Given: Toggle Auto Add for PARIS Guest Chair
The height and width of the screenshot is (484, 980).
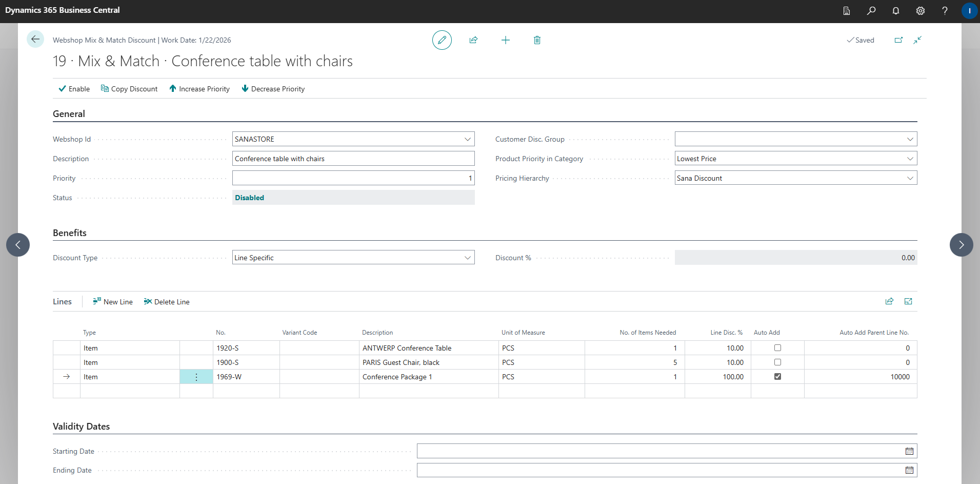Looking at the screenshot, I should tap(777, 362).
